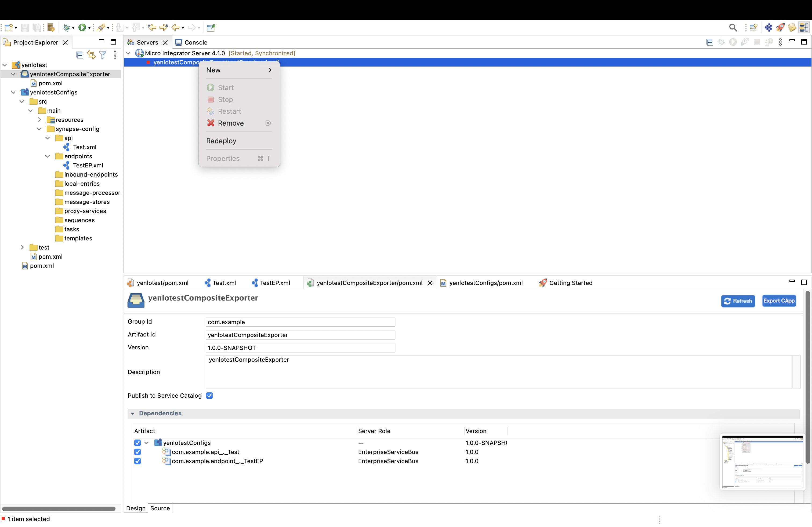The height and width of the screenshot is (527, 812).
Task: Click the Version input field
Action: click(300, 348)
